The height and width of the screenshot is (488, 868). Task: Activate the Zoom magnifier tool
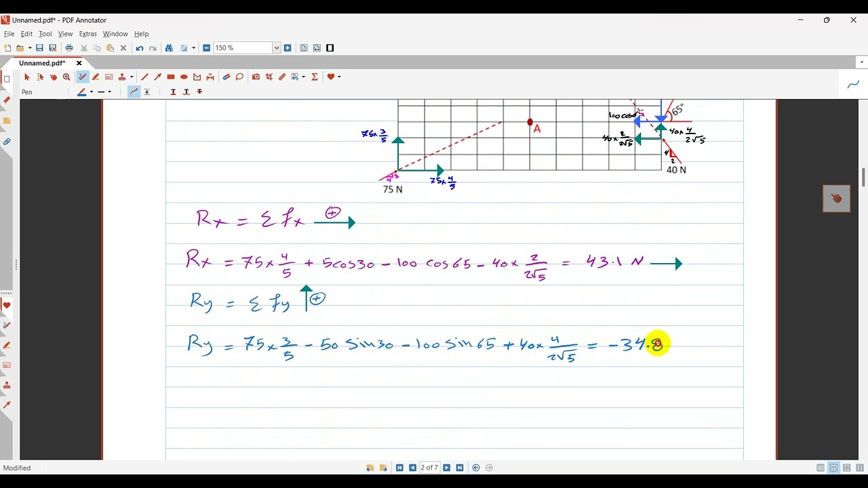66,77
